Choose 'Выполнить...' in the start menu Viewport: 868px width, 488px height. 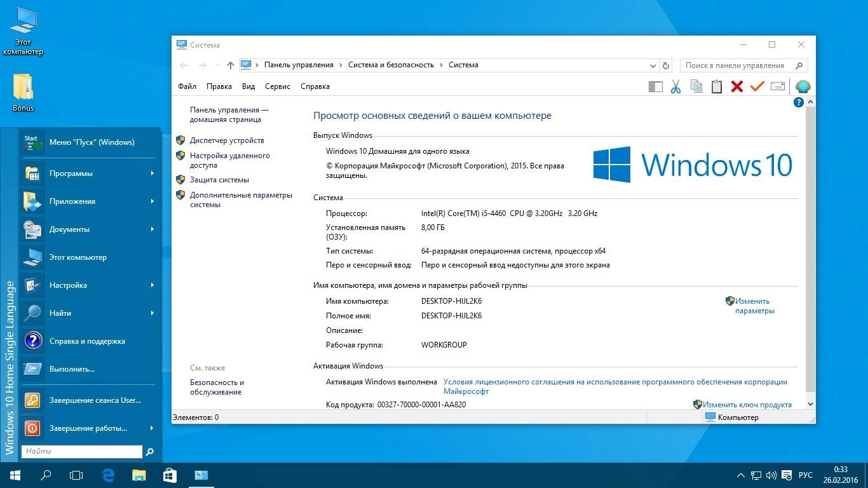point(88,369)
